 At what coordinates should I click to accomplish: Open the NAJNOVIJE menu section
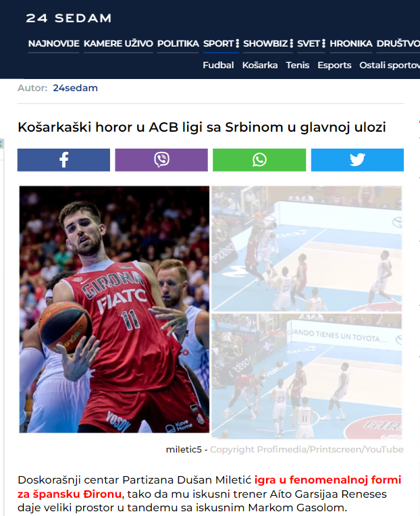click(x=53, y=43)
